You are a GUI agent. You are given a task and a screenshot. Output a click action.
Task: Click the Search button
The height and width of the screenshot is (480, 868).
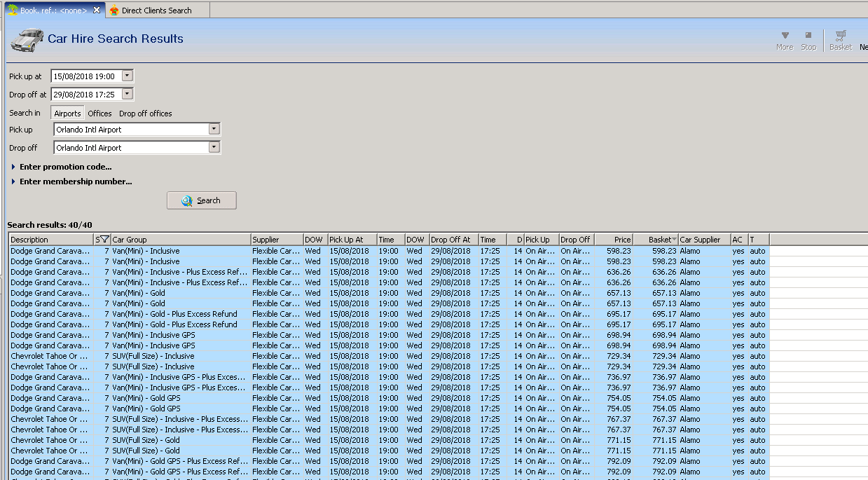202,200
